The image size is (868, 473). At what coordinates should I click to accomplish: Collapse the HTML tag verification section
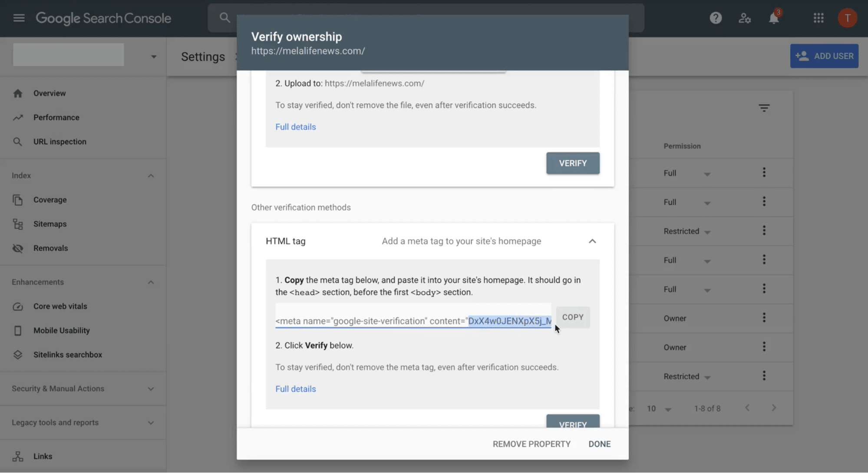click(x=592, y=241)
